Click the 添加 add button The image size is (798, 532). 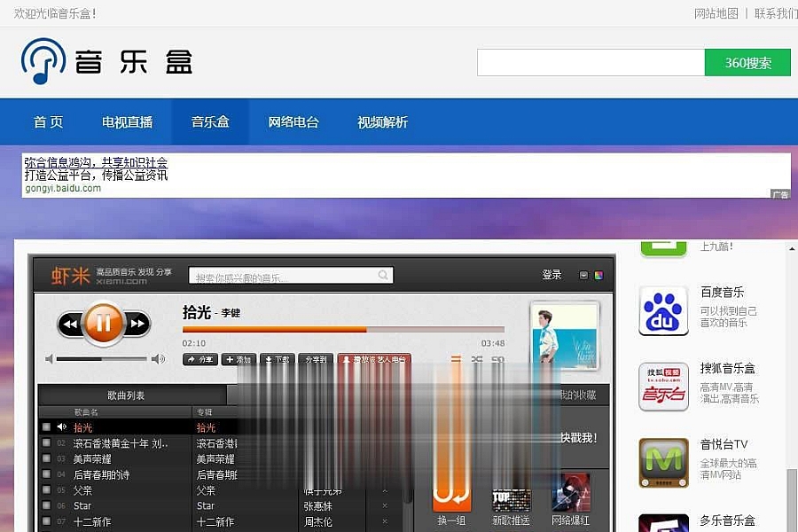click(239, 359)
